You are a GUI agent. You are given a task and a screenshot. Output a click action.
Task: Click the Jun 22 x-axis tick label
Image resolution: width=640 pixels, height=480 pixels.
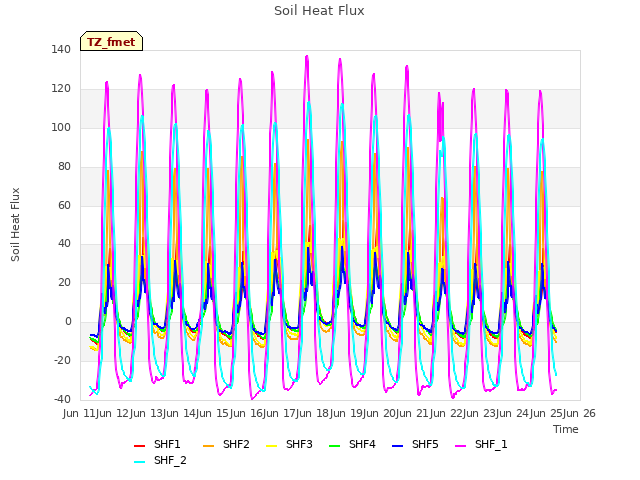(447, 413)
